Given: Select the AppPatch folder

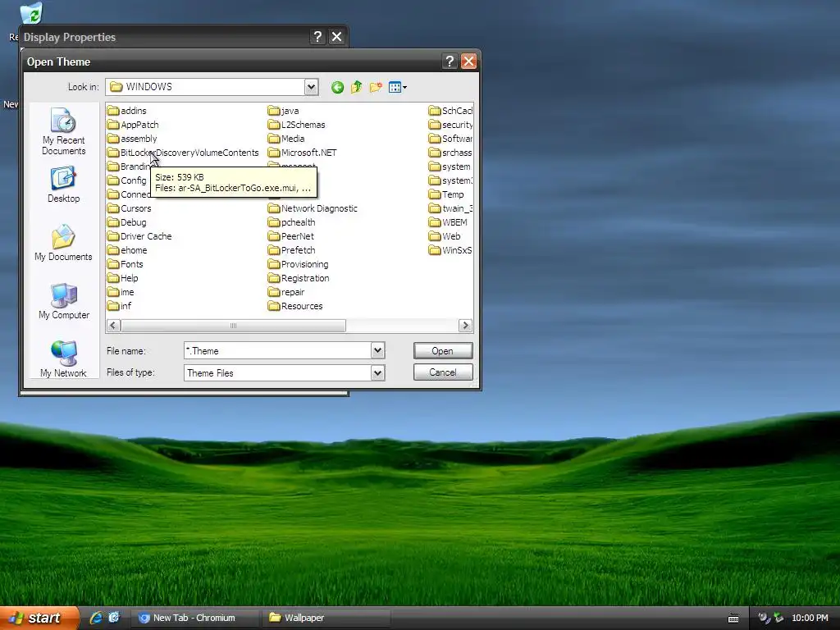Looking at the screenshot, I should tap(133, 125).
